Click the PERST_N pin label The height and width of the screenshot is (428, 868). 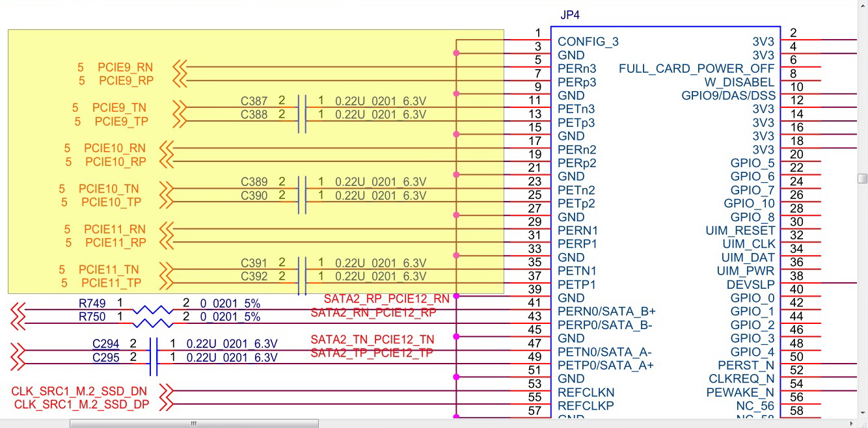click(746, 365)
